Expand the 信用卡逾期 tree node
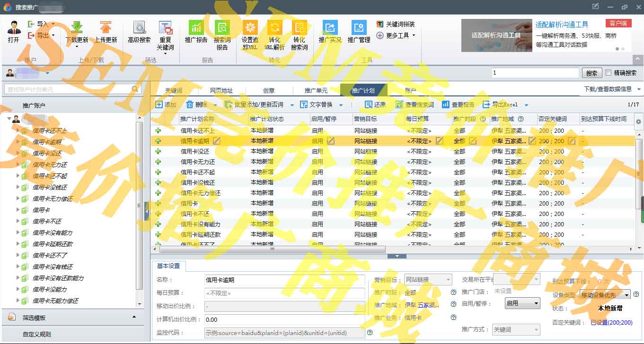This screenshot has width=644, height=344. tap(18, 142)
